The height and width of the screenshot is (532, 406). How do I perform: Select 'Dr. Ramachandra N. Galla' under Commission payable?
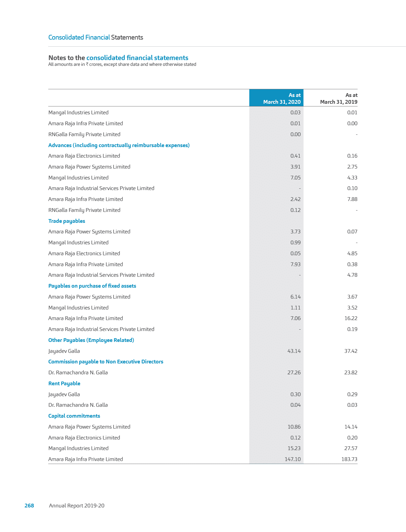pos(78,373)
